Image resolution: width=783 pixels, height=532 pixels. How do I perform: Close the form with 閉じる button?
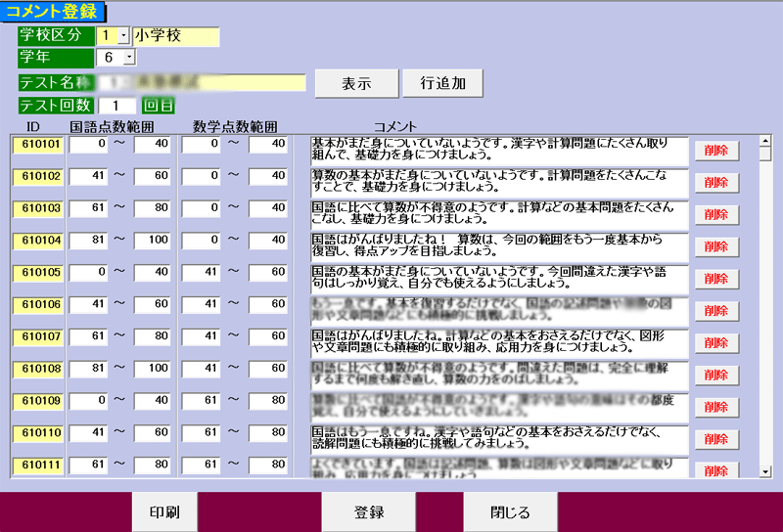tap(510, 512)
